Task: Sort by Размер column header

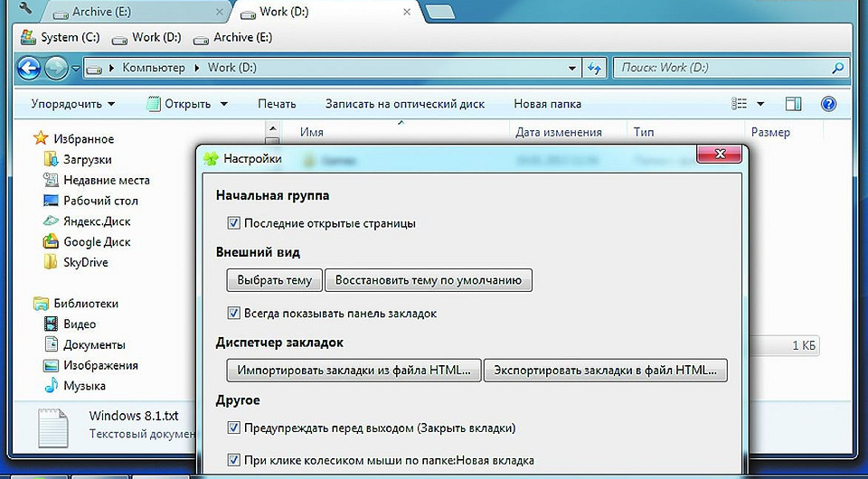Action: tap(770, 132)
